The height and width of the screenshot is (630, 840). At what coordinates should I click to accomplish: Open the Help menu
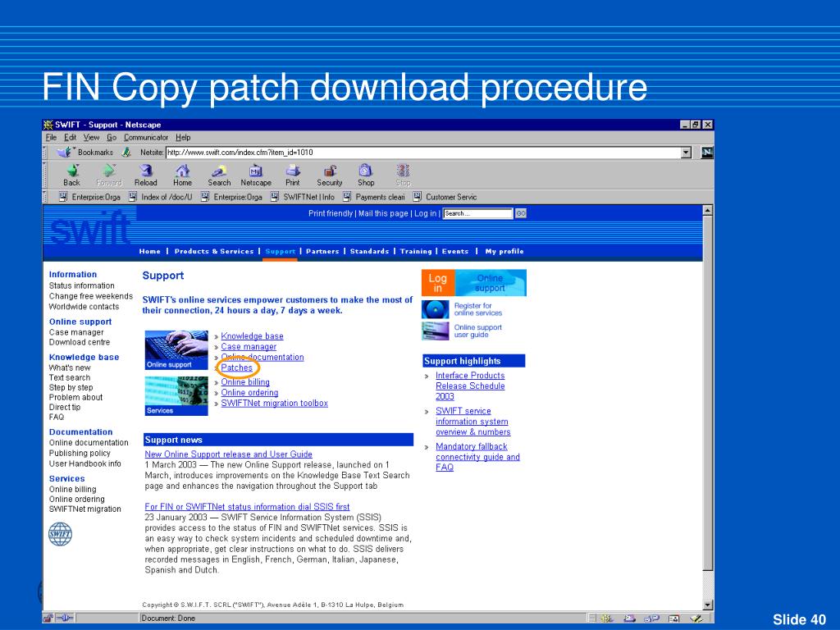(x=183, y=138)
